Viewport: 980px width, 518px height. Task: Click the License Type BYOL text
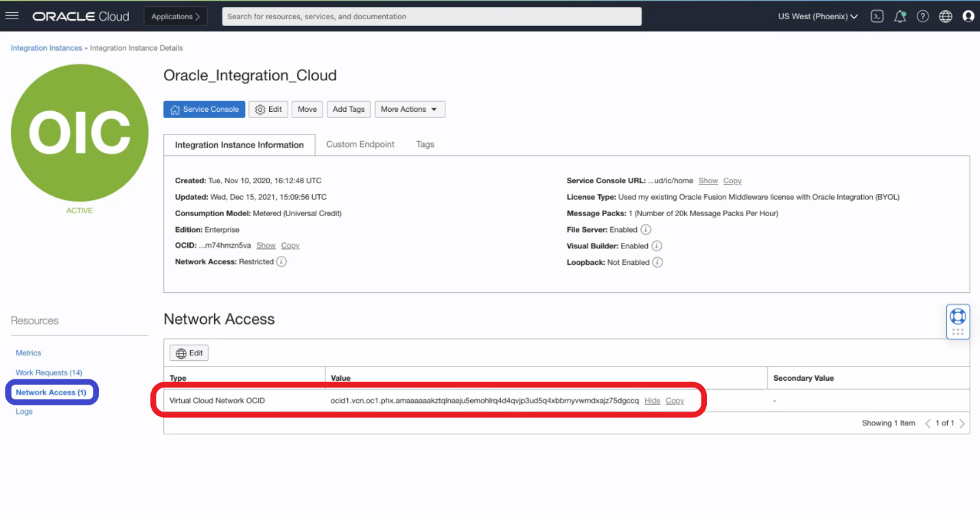click(x=733, y=197)
